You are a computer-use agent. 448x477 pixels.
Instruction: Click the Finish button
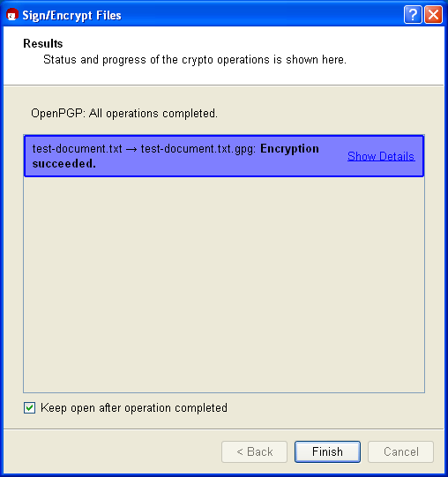pos(327,451)
